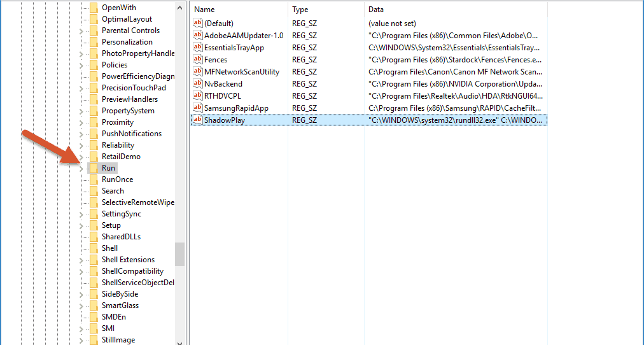This screenshot has width=644, height=345.
Task: Click the OptimalLayout folder icon
Action: (x=94, y=19)
